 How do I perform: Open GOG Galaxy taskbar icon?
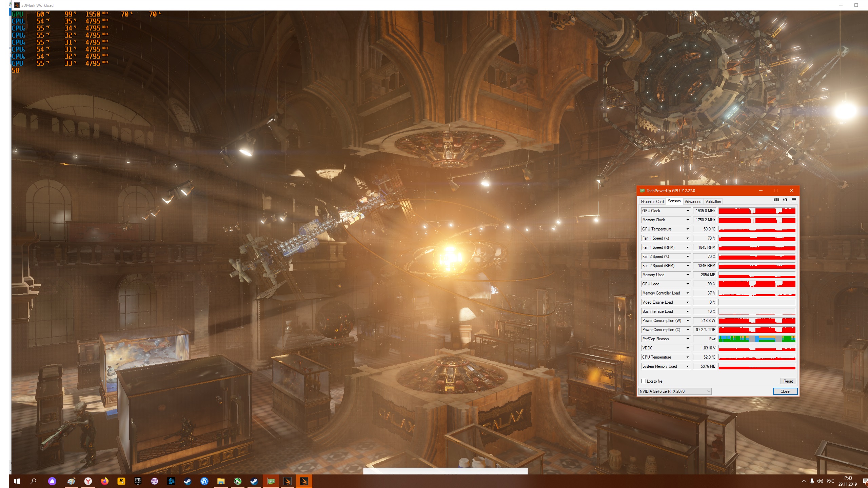pyautogui.click(x=155, y=481)
